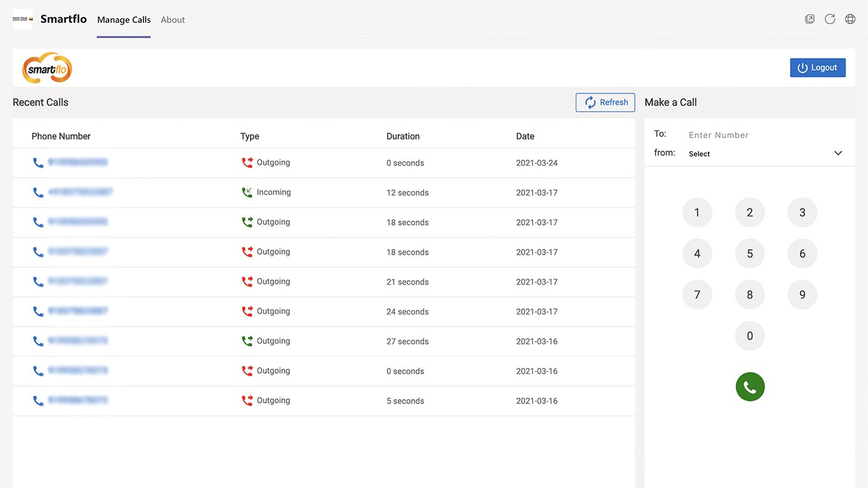The image size is (868, 488).
Task: Click the green call dial button
Action: 750,387
